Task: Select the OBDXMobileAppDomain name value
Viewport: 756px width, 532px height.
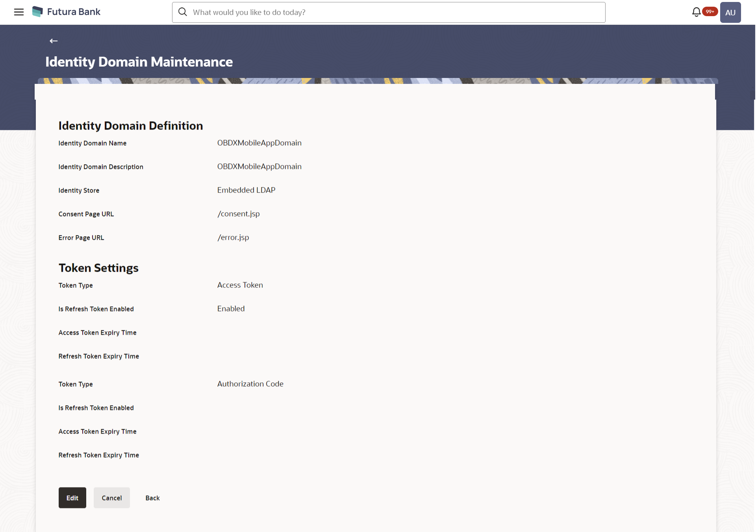Action: [x=259, y=143]
